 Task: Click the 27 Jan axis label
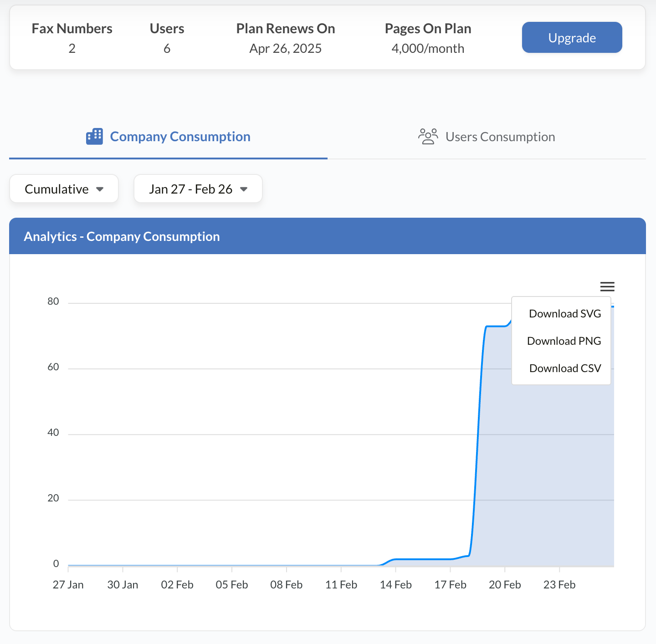tap(68, 585)
